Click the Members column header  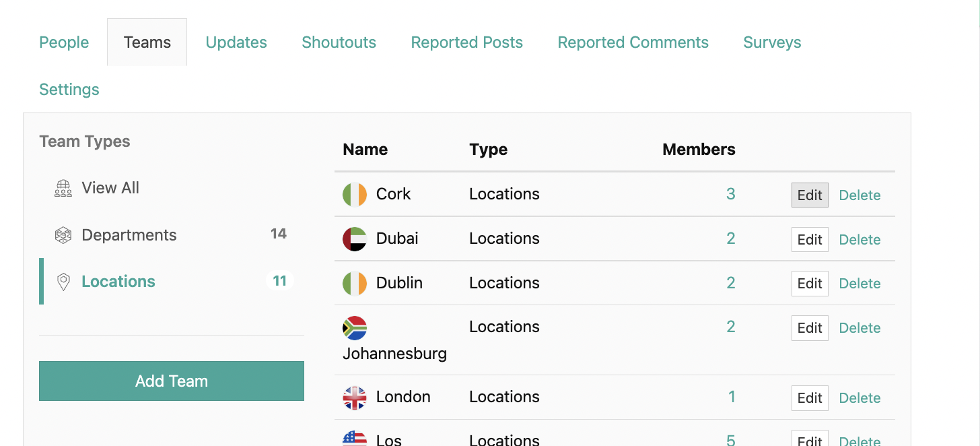click(699, 150)
